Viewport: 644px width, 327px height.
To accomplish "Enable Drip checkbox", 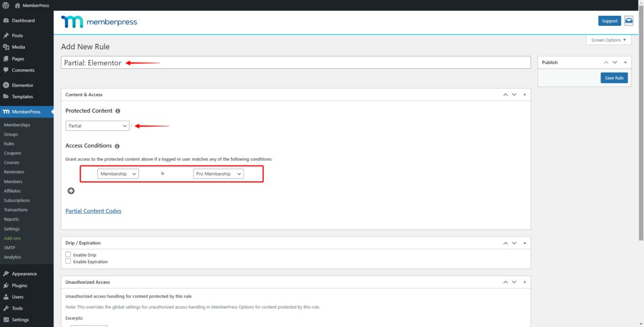I will (68, 255).
